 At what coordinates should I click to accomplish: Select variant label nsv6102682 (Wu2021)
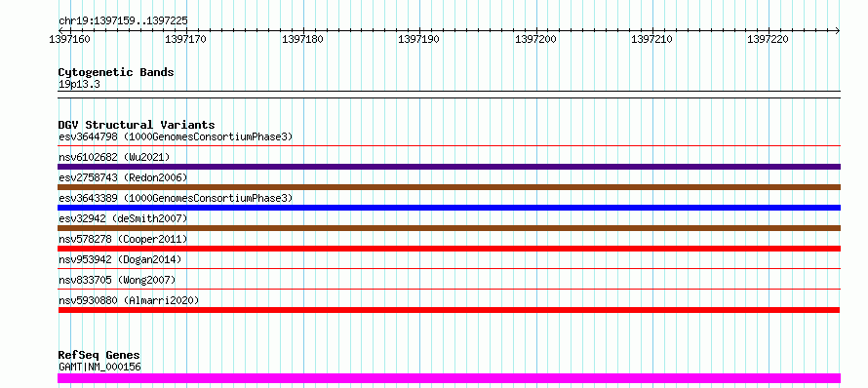tap(114, 157)
